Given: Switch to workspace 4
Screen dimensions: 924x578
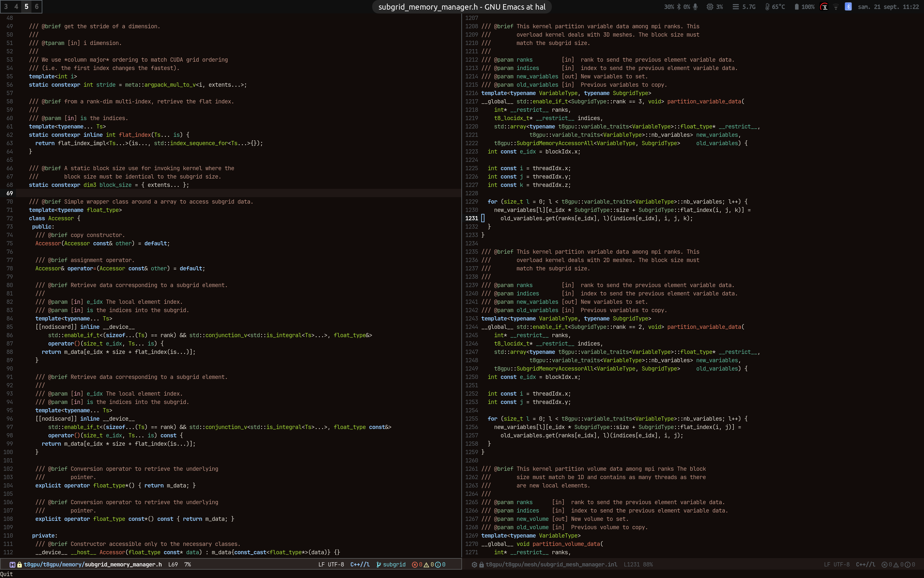Looking at the screenshot, I should click(x=16, y=6).
